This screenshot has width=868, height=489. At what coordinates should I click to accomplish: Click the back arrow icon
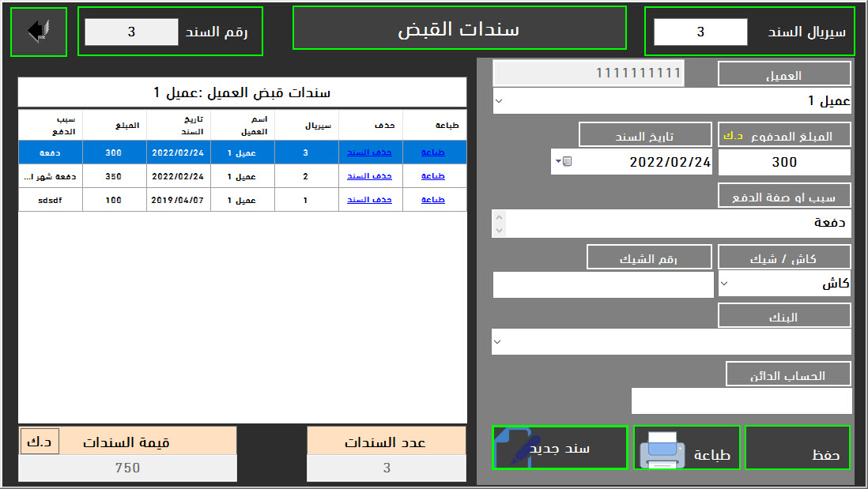pos(39,32)
